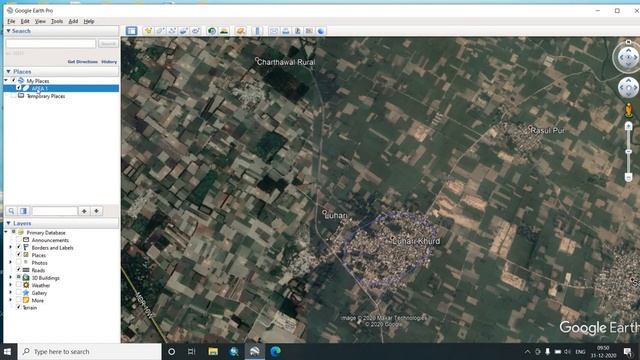
Task: Launch Earth in Chrome globe icon
Action: pyautogui.click(x=321, y=31)
